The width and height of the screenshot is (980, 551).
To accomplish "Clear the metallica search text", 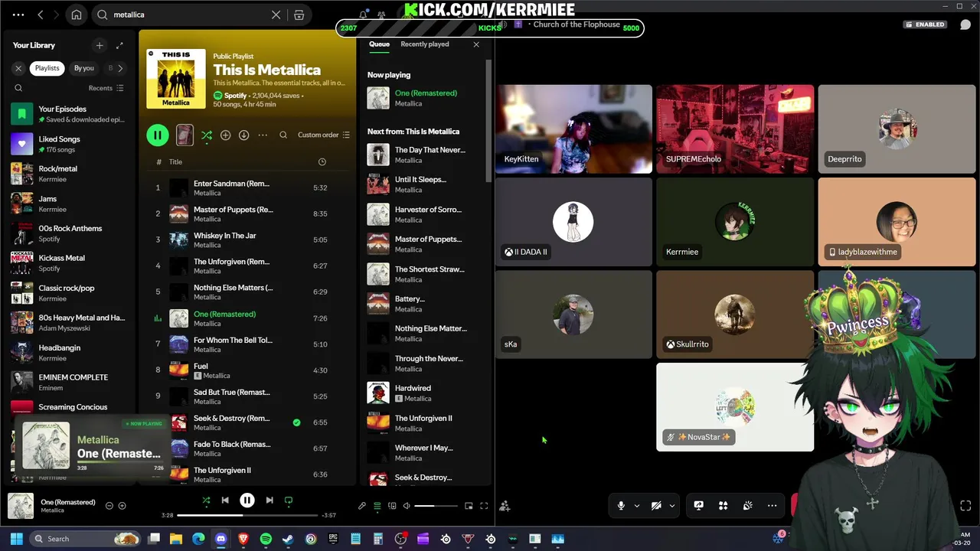I will pyautogui.click(x=276, y=15).
